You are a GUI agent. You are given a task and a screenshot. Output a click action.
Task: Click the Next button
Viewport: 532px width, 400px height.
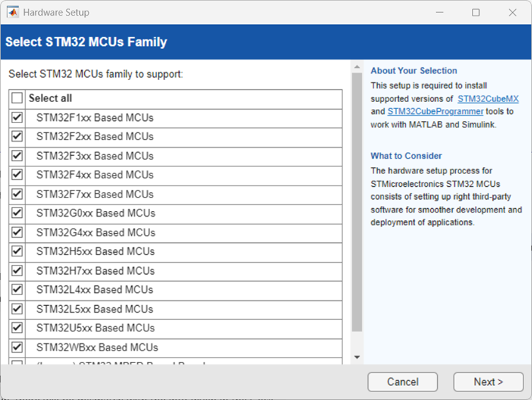tap(488, 382)
